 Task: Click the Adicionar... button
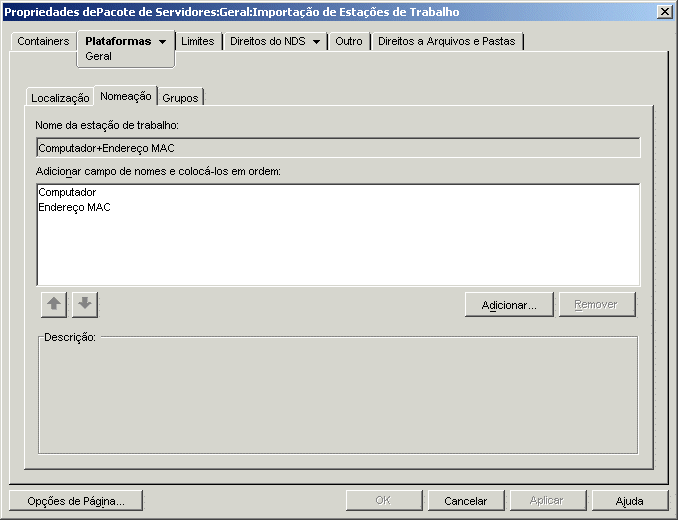point(509,305)
